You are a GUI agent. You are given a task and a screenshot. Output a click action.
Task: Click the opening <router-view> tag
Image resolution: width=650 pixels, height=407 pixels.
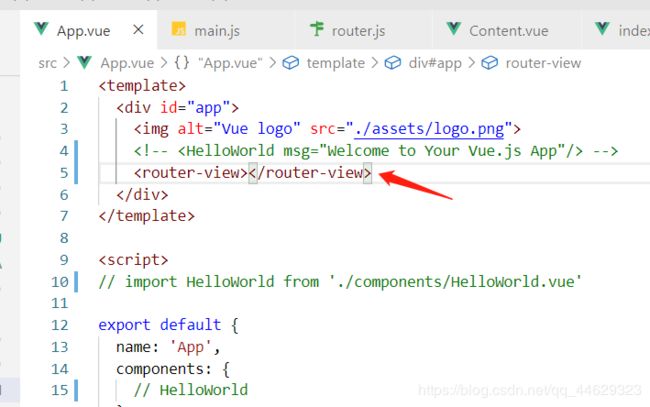190,172
